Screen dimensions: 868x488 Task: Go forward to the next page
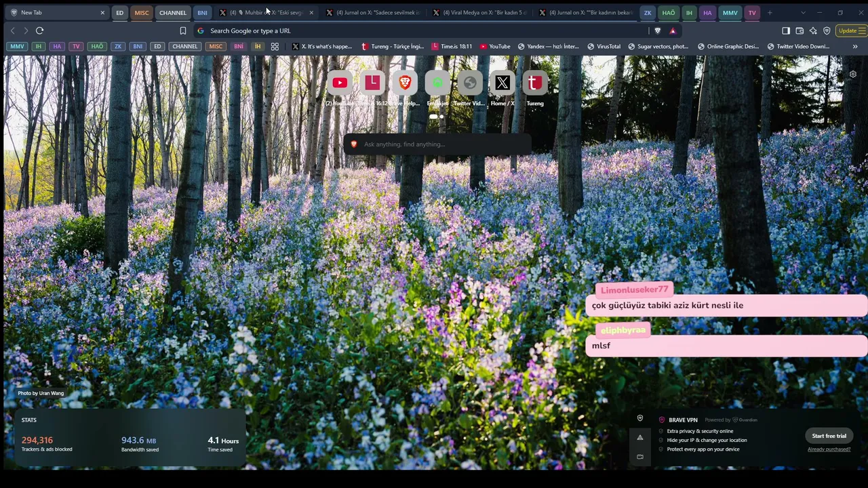click(x=26, y=30)
